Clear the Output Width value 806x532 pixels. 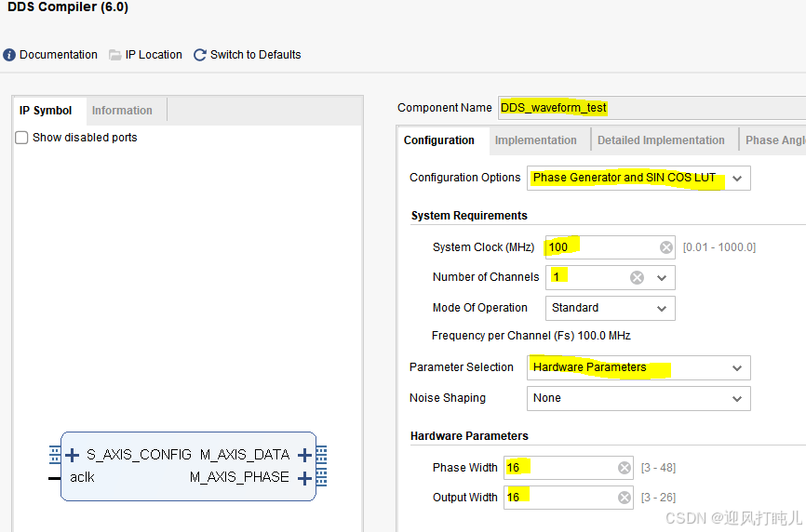625,498
